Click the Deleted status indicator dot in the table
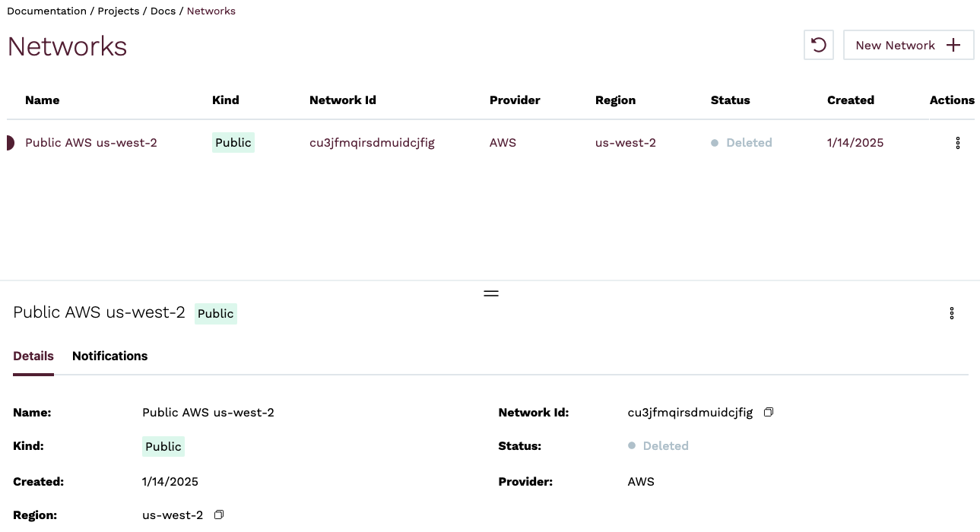 [x=713, y=142]
